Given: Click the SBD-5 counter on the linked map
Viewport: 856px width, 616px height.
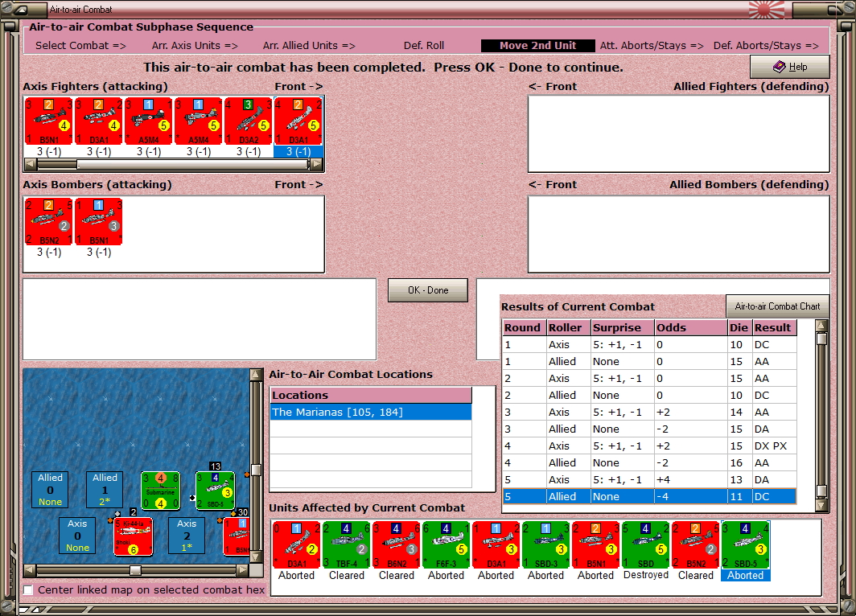Looking at the screenshot, I should coord(215,491).
